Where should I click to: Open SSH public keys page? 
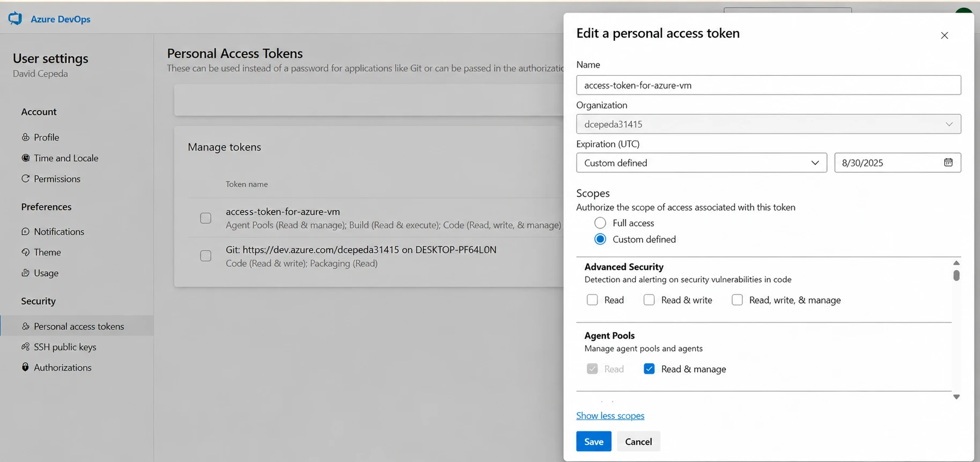(65, 347)
